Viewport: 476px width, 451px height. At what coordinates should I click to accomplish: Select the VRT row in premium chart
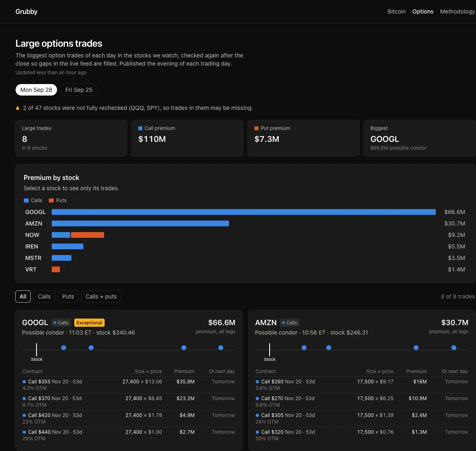245,270
